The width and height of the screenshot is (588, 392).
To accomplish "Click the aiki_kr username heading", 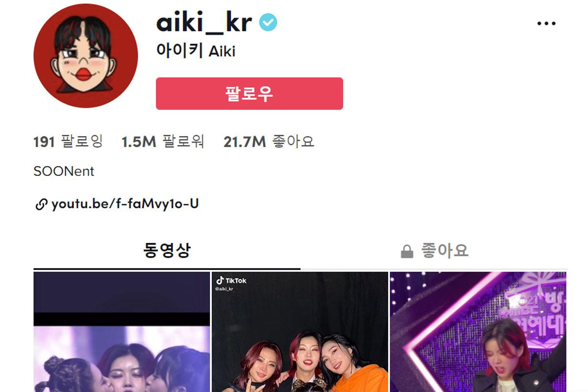I will (x=204, y=23).
